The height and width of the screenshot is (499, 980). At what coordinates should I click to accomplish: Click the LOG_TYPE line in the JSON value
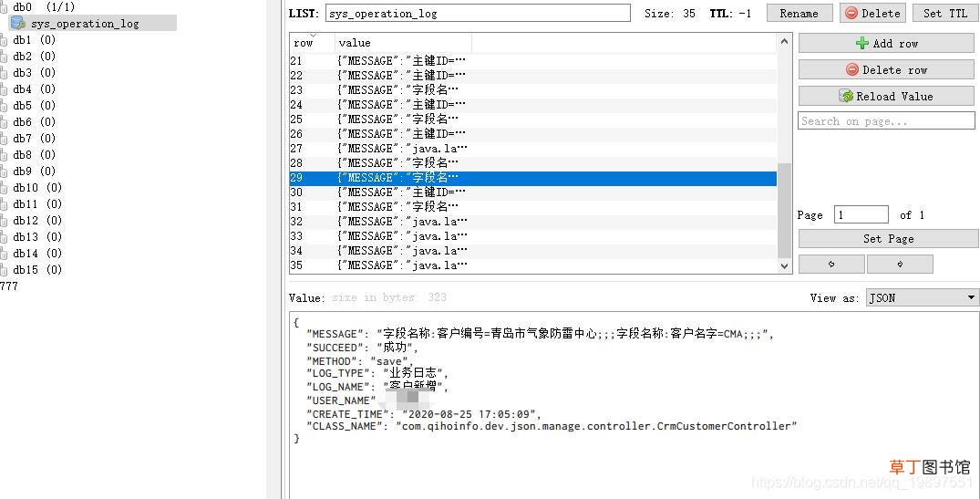[x=377, y=373]
